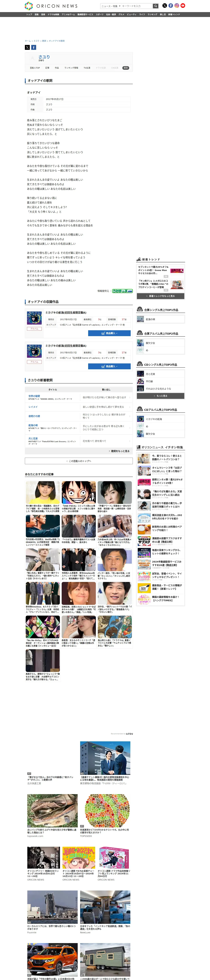Open the No No Girls recommended article
This screenshot has height=980, width=210.
pos(43,631)
